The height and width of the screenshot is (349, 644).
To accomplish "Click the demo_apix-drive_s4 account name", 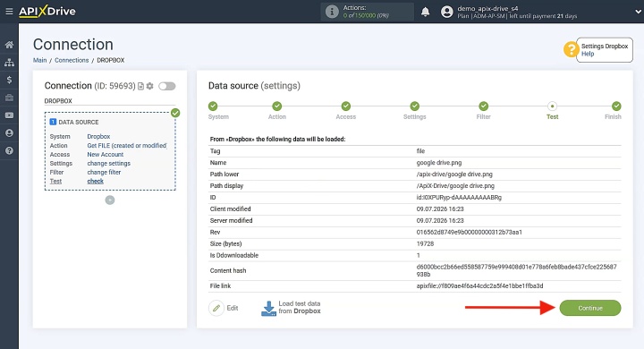I will (x=487, y=8).
